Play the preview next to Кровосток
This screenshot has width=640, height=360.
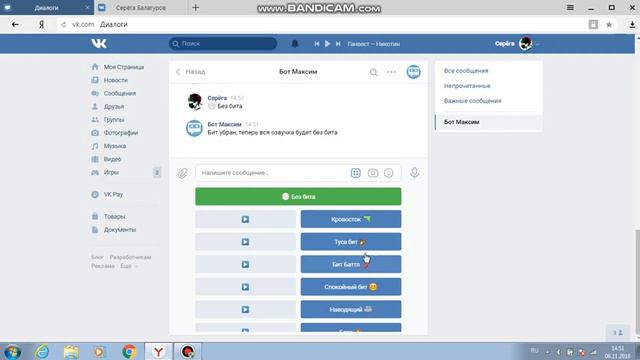[245, 219]
